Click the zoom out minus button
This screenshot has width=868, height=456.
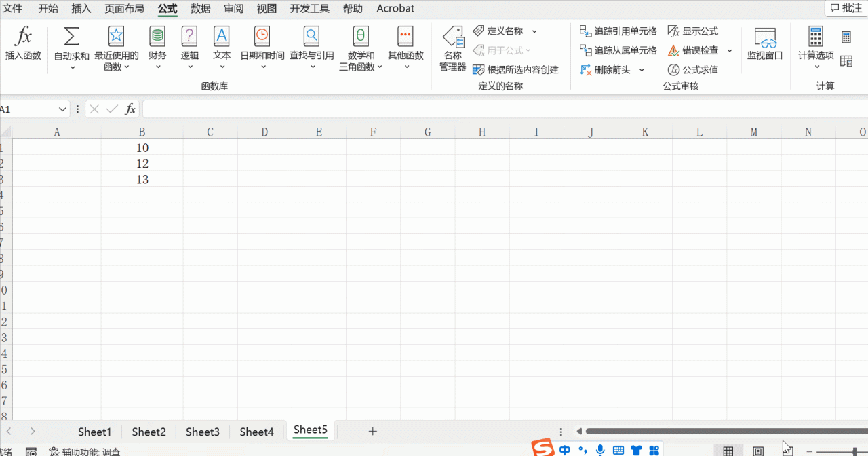[x=809, y=451]
